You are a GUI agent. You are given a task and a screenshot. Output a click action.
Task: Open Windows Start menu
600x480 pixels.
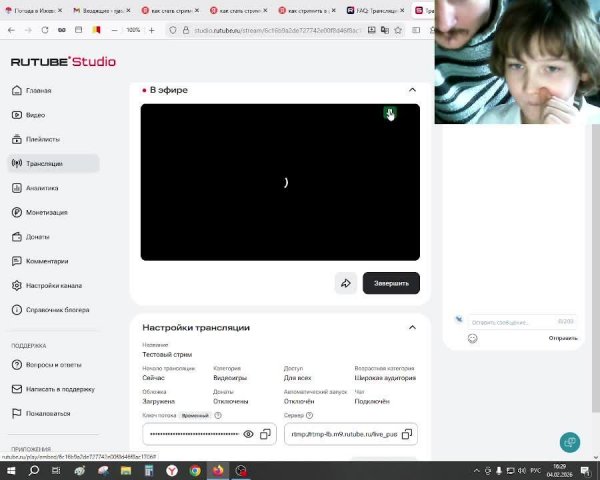[x=11, y=470]
